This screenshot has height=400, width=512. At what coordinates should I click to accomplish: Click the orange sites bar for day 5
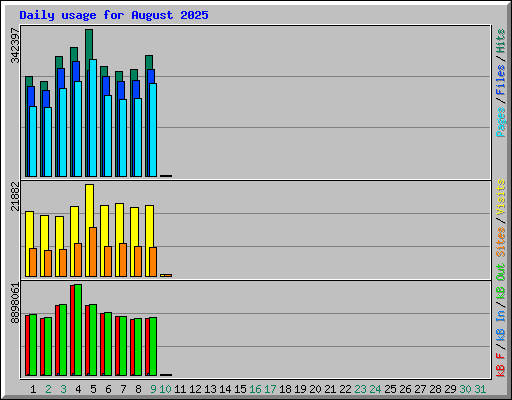click(x=93, y=252)
